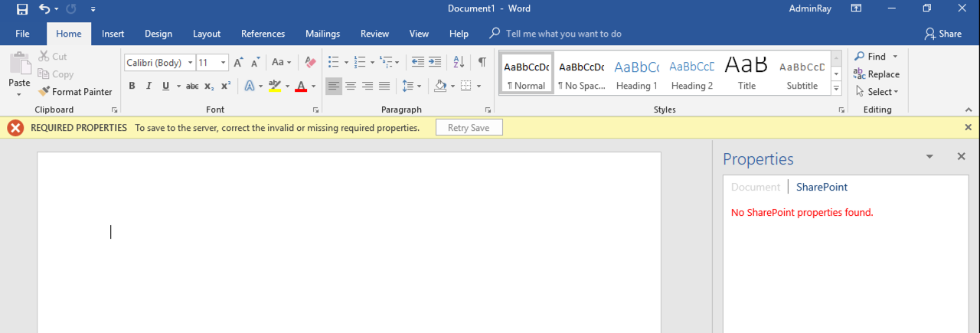The height and width of the screenshot is (333, 980).
Task: Justify the paragraph text
Action: tap(384, 86)
